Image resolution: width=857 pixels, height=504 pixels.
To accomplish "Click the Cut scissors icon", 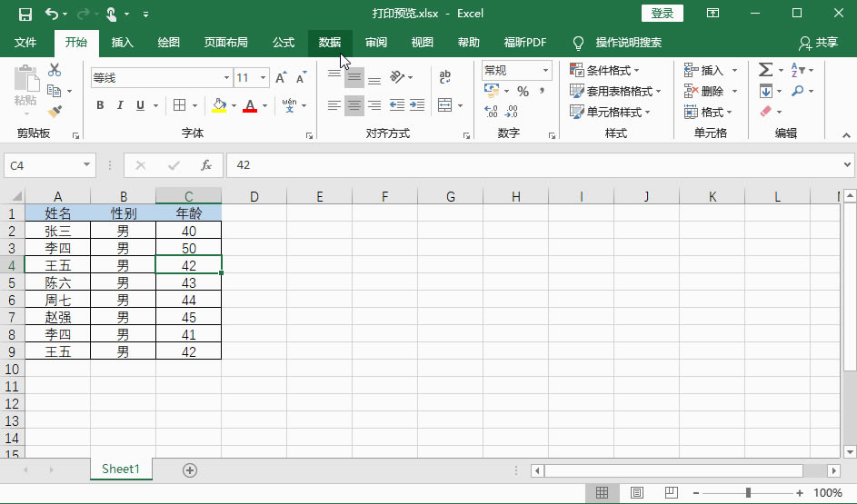I will pos(55,70).
